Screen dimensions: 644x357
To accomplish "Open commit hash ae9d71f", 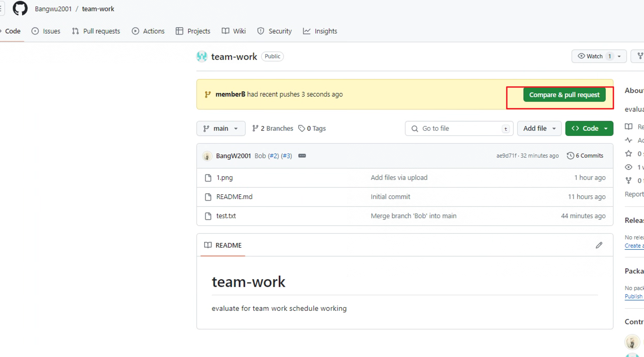I will click(506, 156).
